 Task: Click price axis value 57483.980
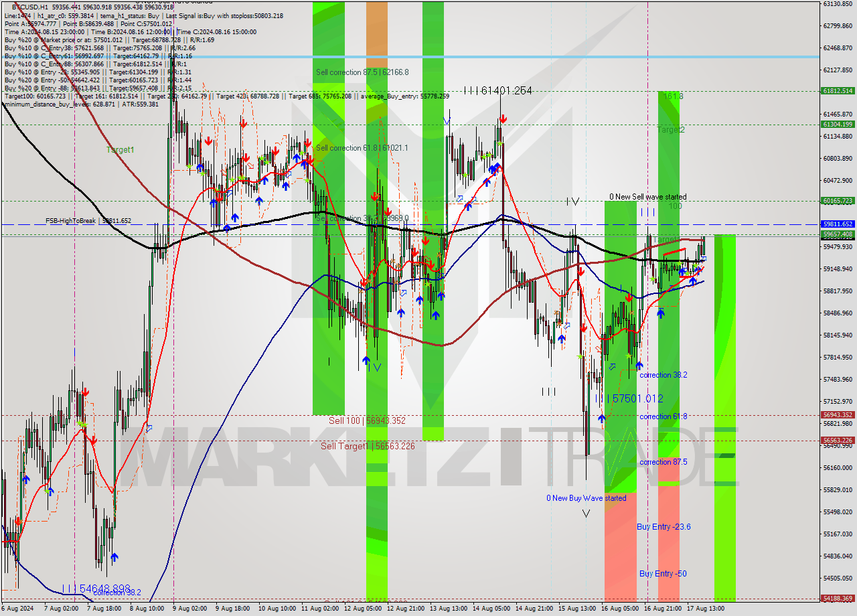tap(837, 379)
